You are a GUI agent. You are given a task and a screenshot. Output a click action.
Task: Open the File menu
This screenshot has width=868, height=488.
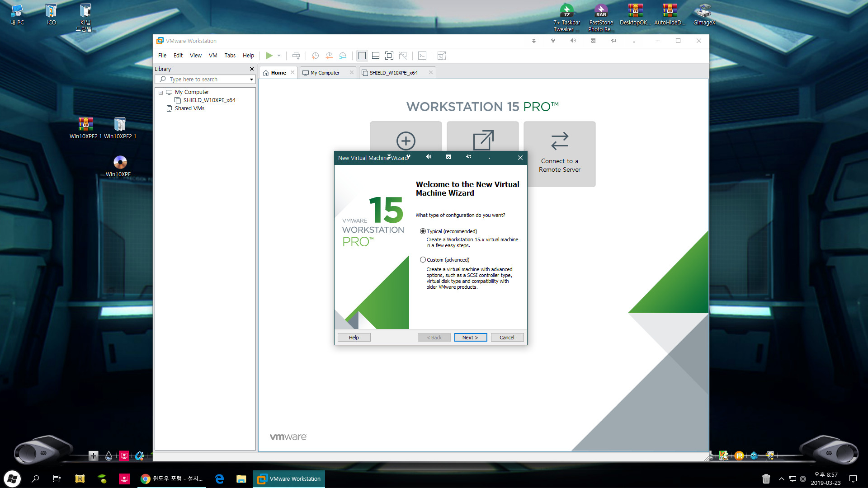[x=162, y=56]
